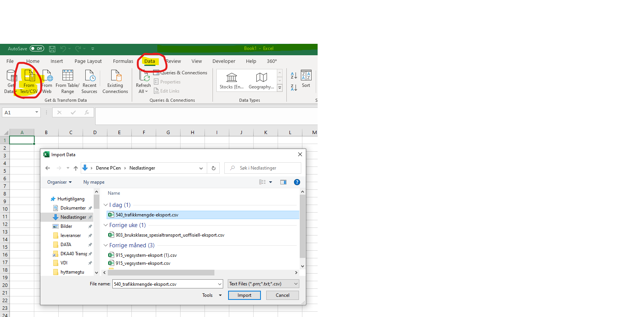Sort Z to A descending
644x317 pixels.
pyautogui.click(x=294, y=87)
